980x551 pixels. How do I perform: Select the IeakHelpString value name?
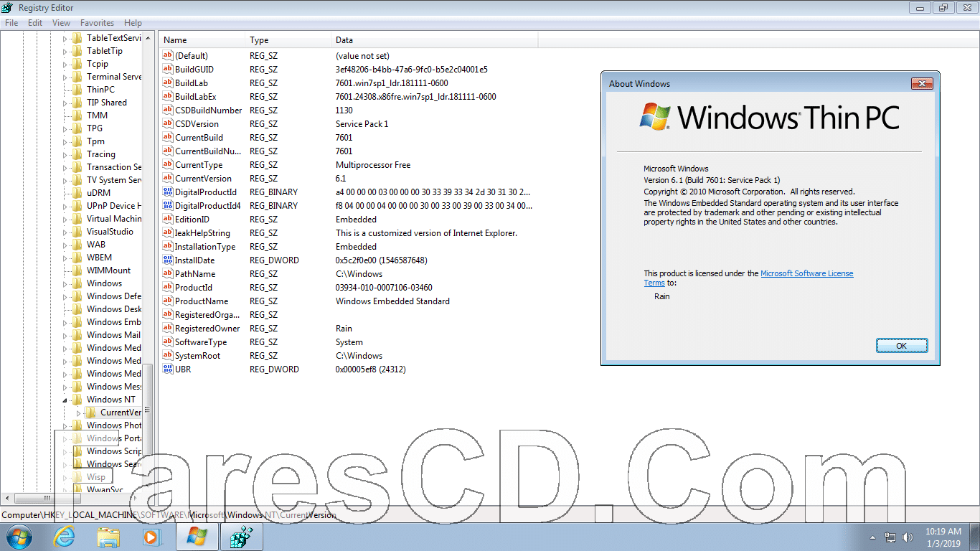click(202, 233)
